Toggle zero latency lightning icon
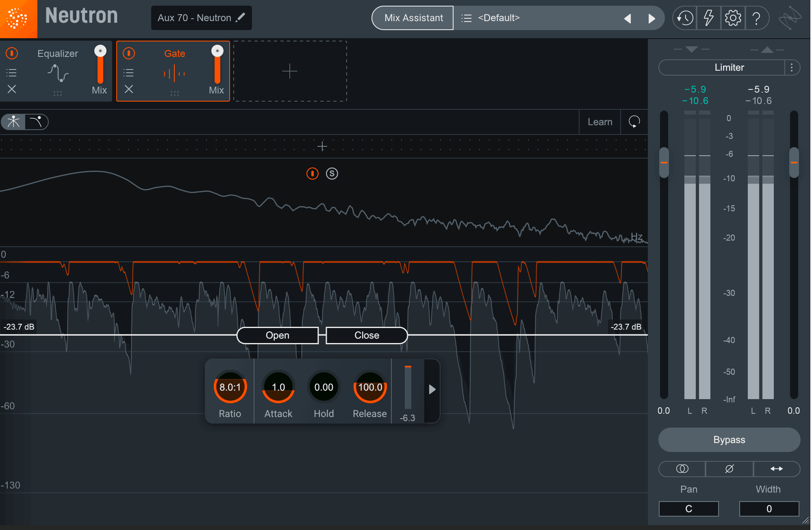812x530 pixels. pyautogui.click(x=708, y=18)
